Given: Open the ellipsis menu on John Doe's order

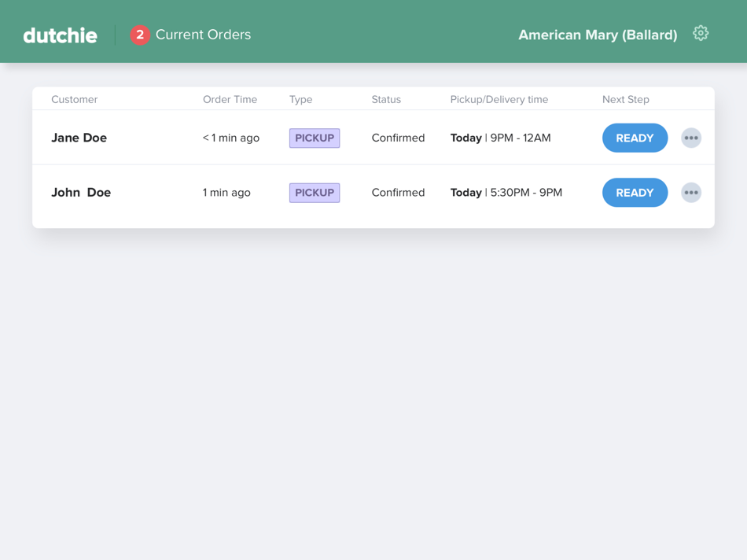Looking at the screenshot, I should coord(690,193).
